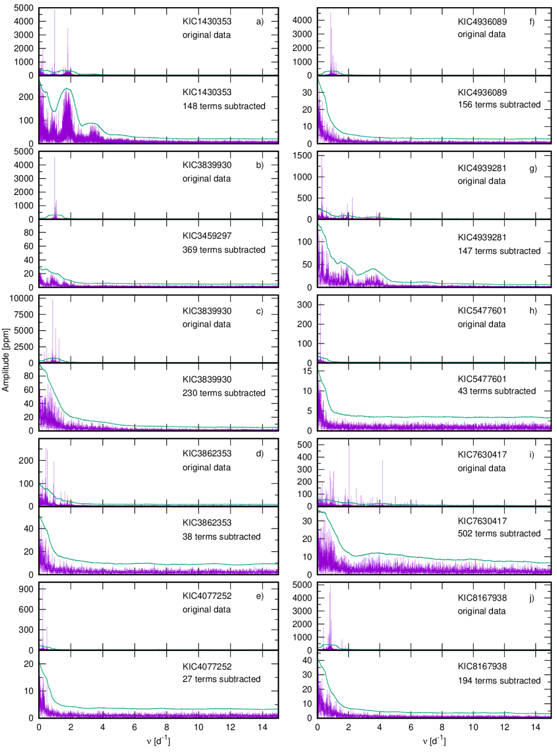Image resolution: width=557 pixels, height=756 pixels.
Task: Click the "10000" y-axis tick label
Action: click(x=21, y=298)
